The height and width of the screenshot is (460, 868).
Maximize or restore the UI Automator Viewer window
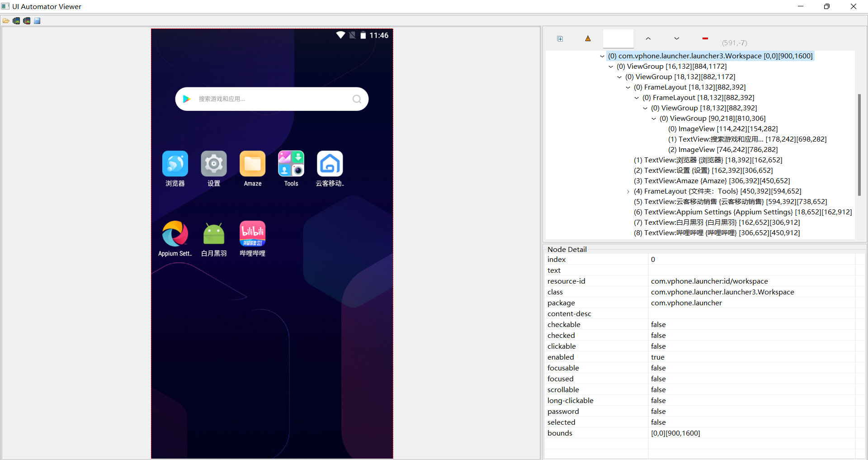[x=827, y=6]
